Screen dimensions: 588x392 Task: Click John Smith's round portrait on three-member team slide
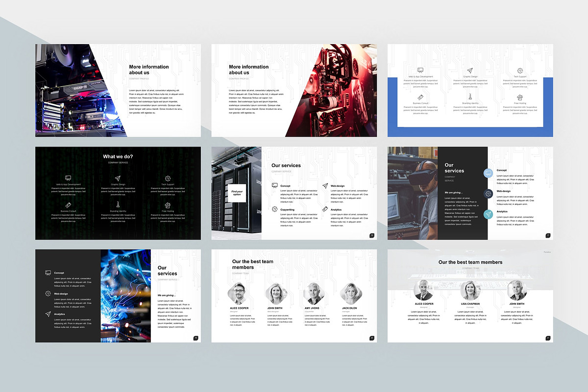[x=517, y=290]
